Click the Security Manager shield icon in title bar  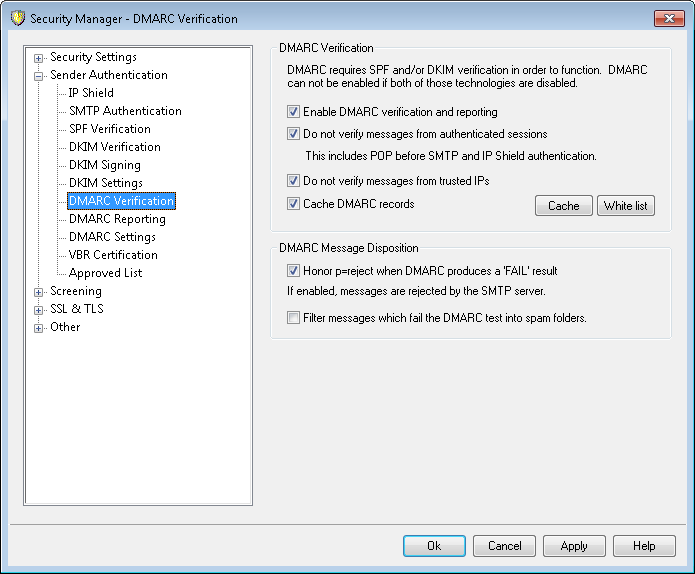click(17, 19)
